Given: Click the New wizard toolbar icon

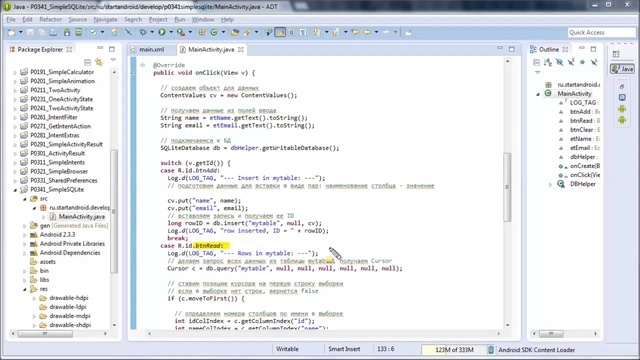Looking at the screenshot, I should click(11, 32).
